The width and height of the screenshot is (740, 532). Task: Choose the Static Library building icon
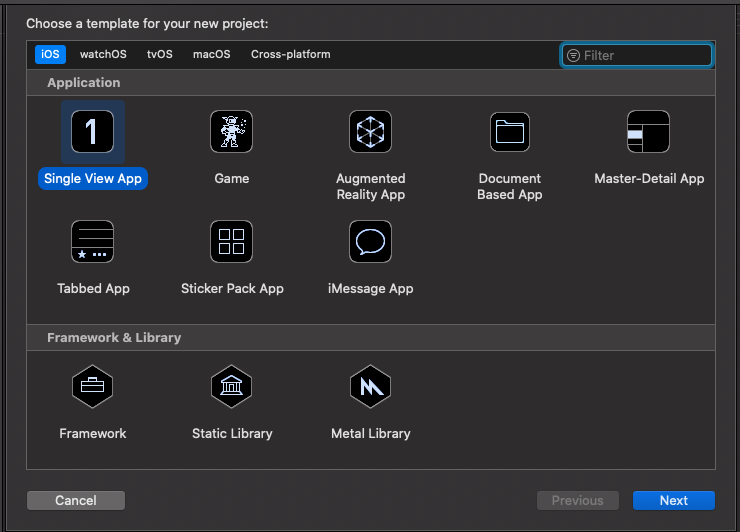pos(231,387)
